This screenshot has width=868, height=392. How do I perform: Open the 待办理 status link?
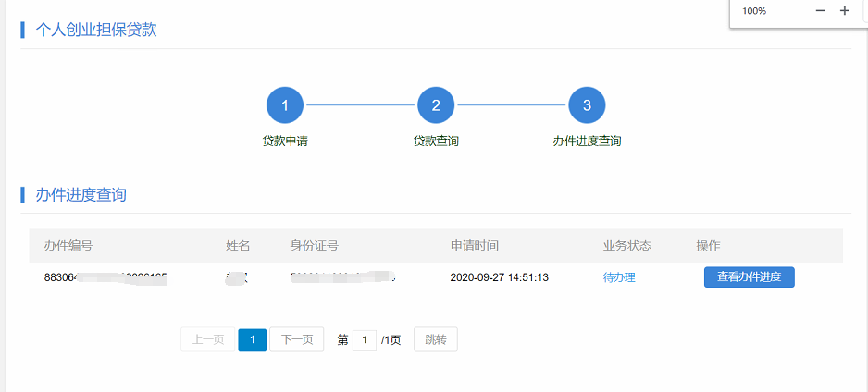click(619, 277)
